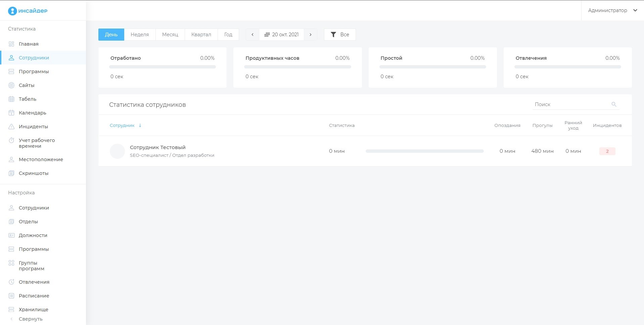Open Отделы settings item
The width and height of the screenshot is (644, 325).
pos(43,222)
